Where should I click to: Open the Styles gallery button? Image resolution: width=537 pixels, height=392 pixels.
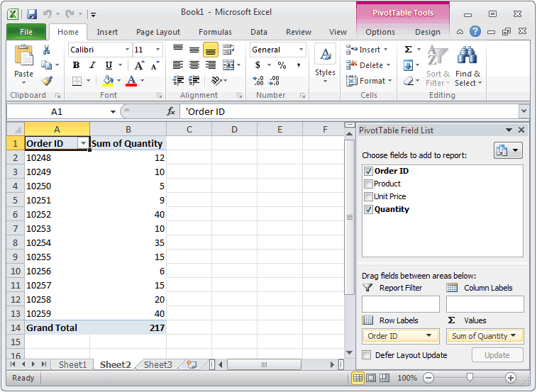(325, 65)
